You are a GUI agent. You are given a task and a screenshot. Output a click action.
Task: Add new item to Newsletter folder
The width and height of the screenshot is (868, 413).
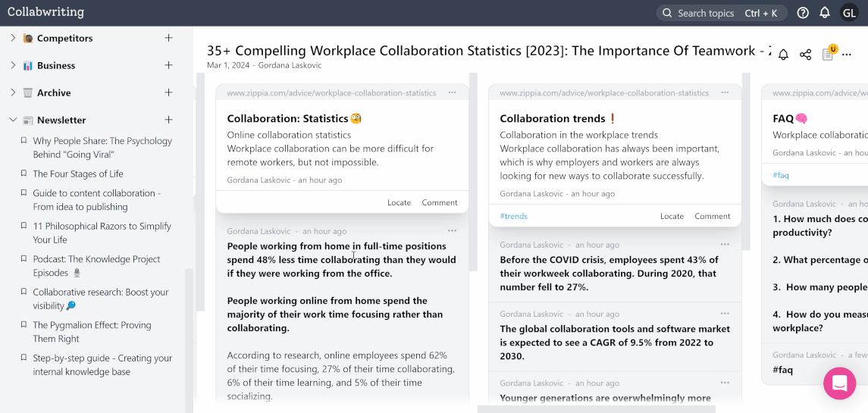tap(168, 120)
